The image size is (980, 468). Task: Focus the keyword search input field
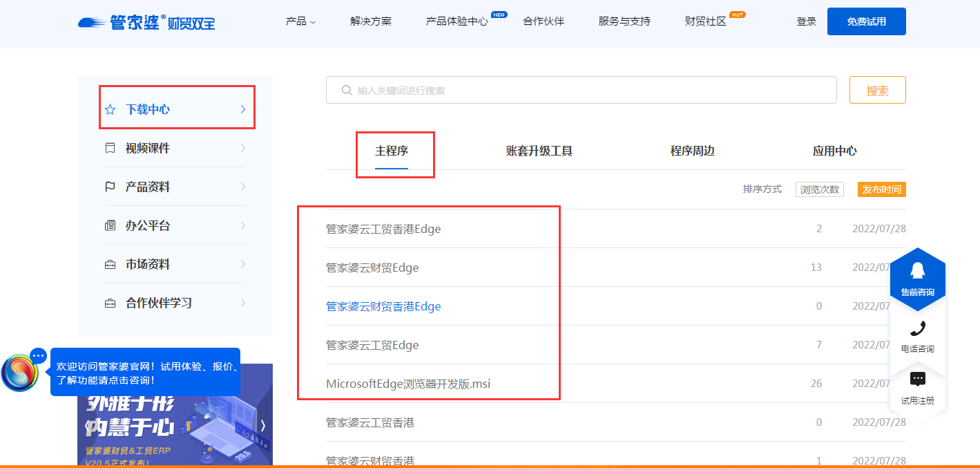coord(582,90)
